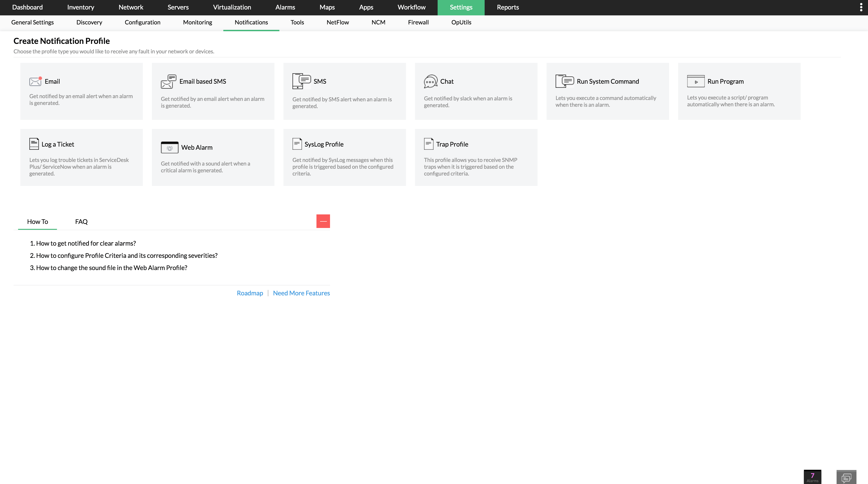This screenshot has width=868, height=484.
Task: Select the Web Alarm icon
Action: tap(170, 147)
